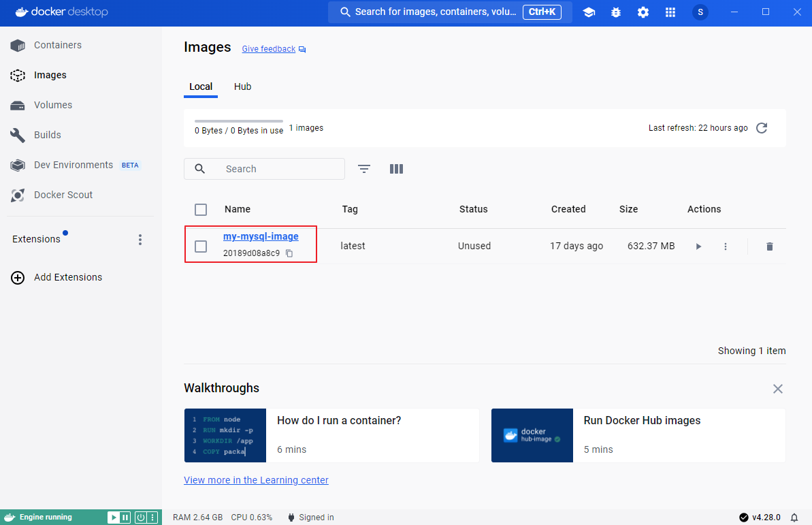Sort by the Created column header
Viewport: 812px width, 525px height.
568,209
